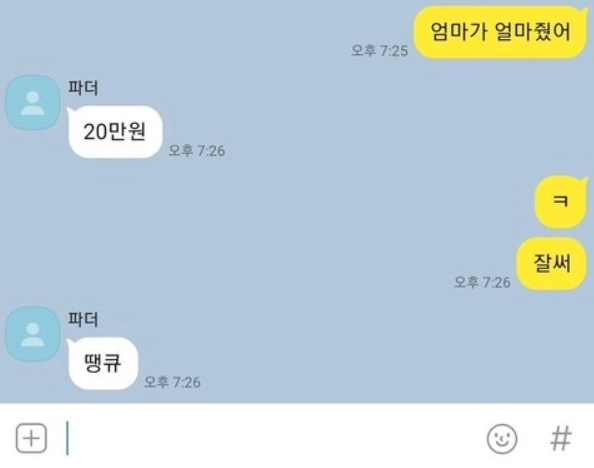This screenshot has height=468, width=594.
Task: Select the ㅋ yellow message bubble
Action: point(561,201)
